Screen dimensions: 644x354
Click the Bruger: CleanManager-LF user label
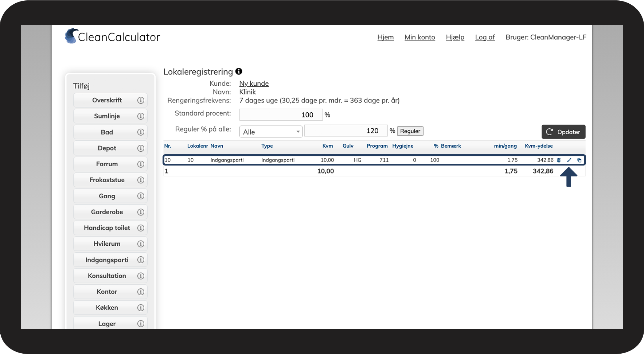[x=546, y=37]
